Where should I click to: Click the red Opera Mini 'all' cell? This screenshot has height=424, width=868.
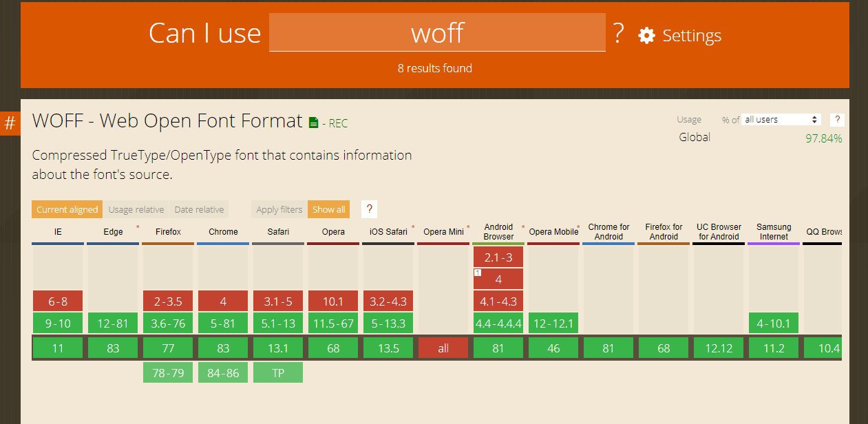(x=443, y=348)
